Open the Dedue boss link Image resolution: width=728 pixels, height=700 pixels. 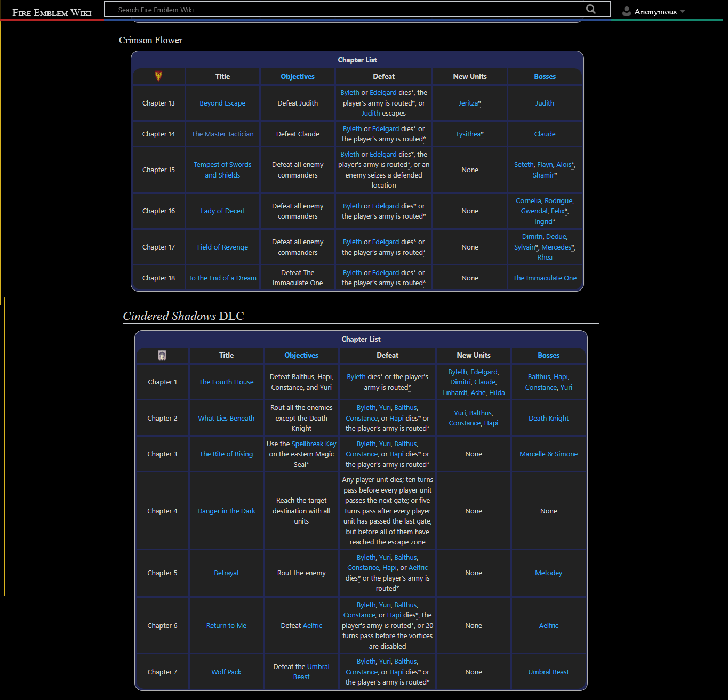point(556,237)
